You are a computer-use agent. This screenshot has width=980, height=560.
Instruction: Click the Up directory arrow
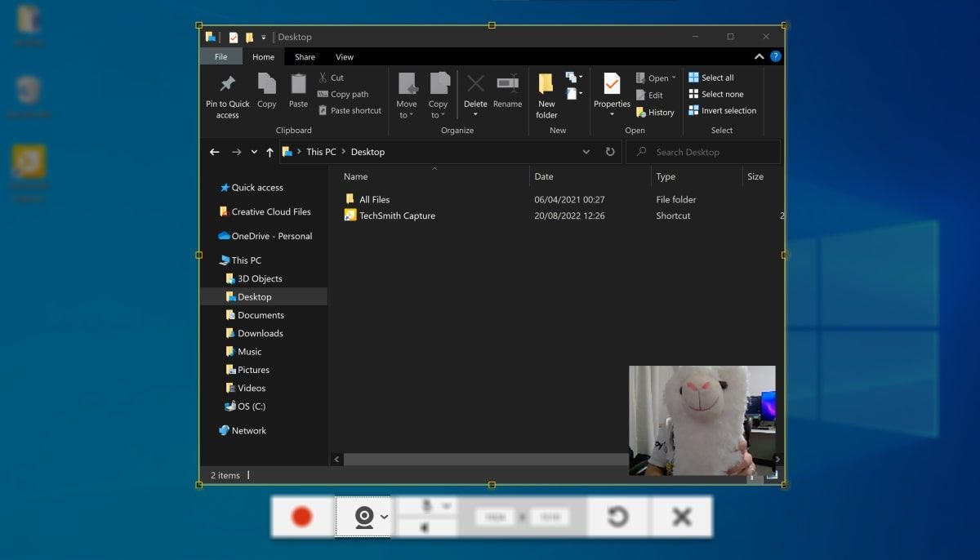(270, 152)
